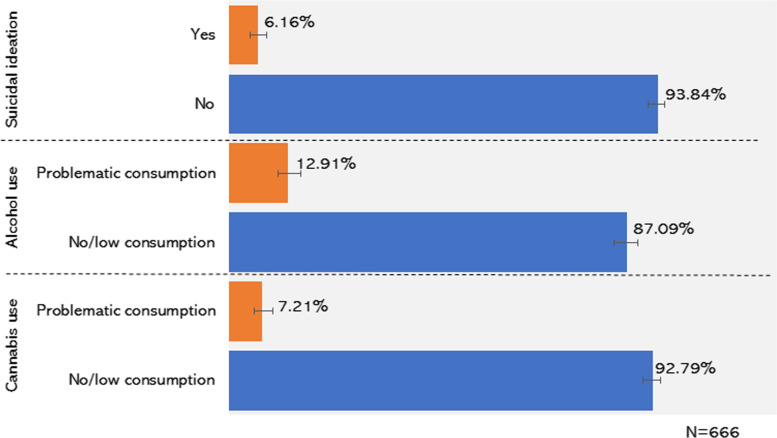Click the orange Suicidal ideation Yes bar
Screen dimensions: 777x438
(x=243, y=35)
